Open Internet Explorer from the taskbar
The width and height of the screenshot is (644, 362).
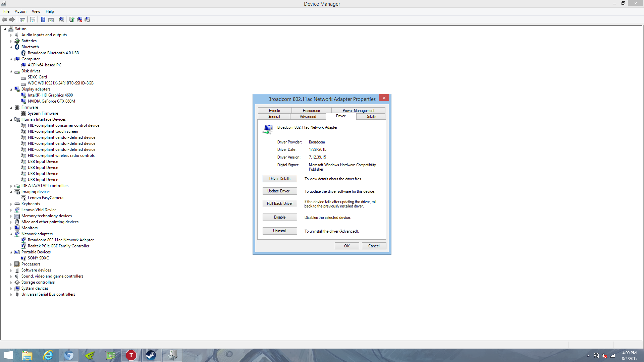(x=48, y=355)
